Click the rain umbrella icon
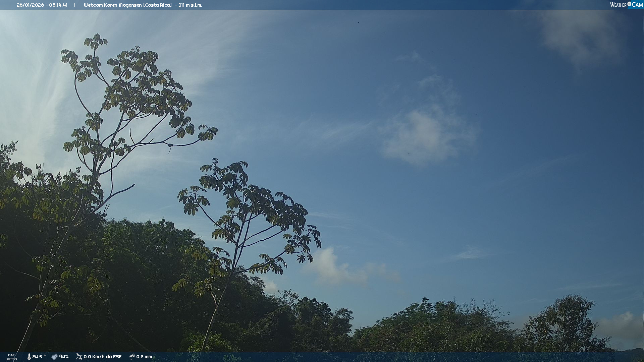Image resolution: width=644 pixels, height=362 pixels. pyautogui.click(x=132, y=357)
